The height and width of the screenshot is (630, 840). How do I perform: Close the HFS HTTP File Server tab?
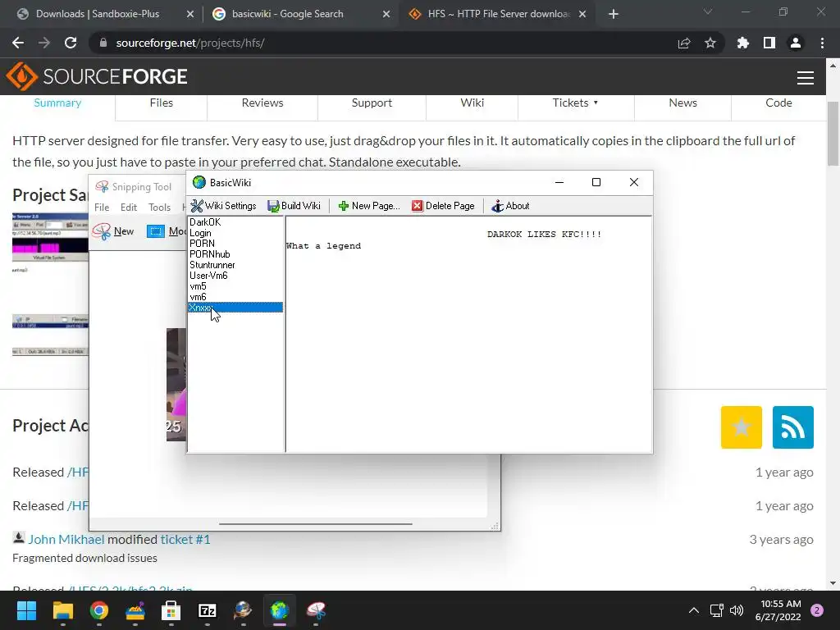pyautogui.click(x=583, y=14)
